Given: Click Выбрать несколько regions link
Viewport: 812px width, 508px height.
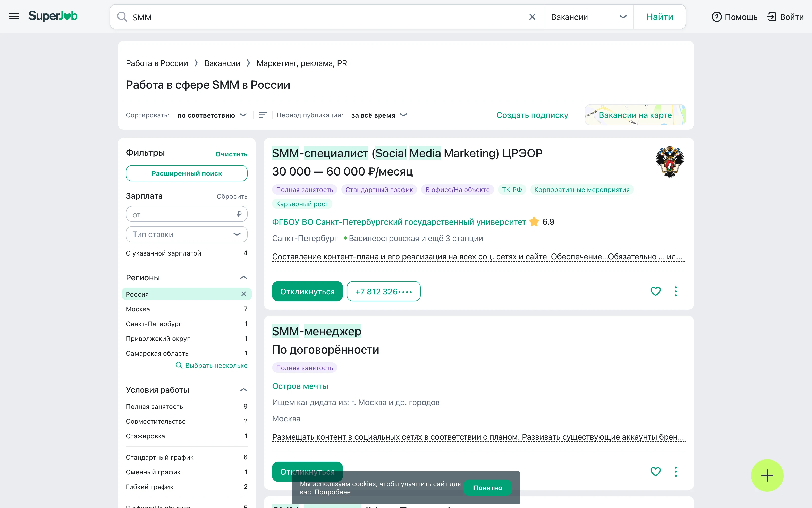Looking at the screenshot, I should click(x=211, y=366).
